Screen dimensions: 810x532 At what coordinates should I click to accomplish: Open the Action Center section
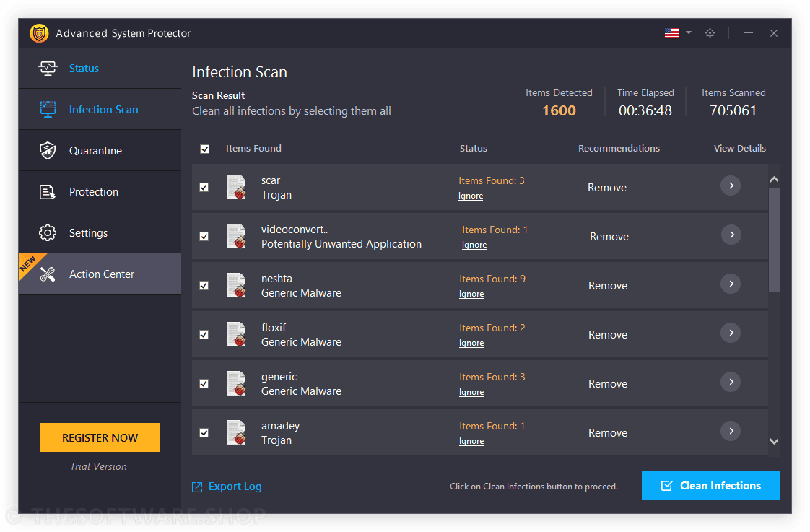coord(100,274)
